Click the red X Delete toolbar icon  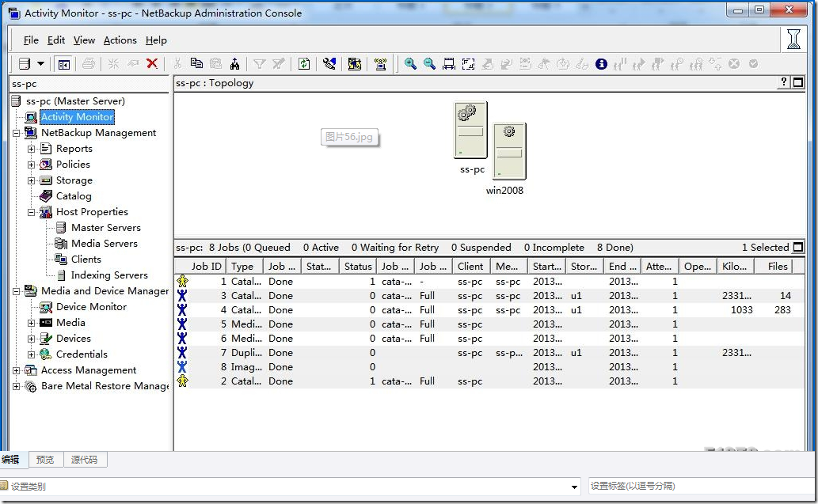click(x=152, y=63)
